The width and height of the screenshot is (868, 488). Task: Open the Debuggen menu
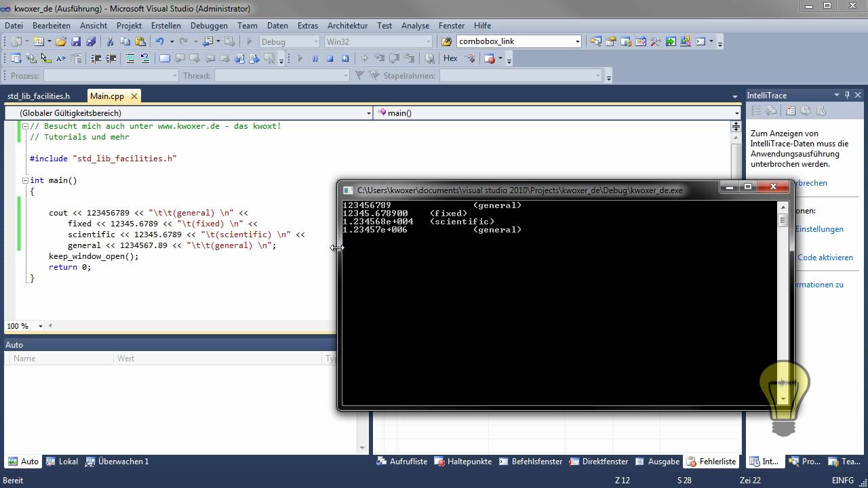(209, 26)
